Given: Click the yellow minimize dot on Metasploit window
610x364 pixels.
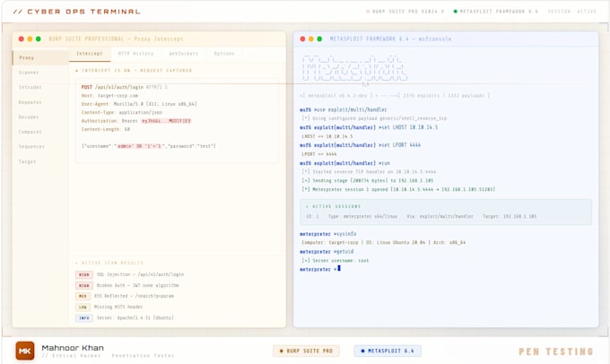Looking at the screenshot, I should point(311,39).
